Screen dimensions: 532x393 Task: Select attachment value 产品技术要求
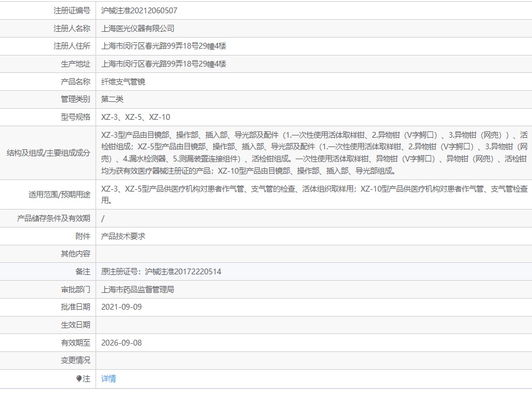coord(123,236)
